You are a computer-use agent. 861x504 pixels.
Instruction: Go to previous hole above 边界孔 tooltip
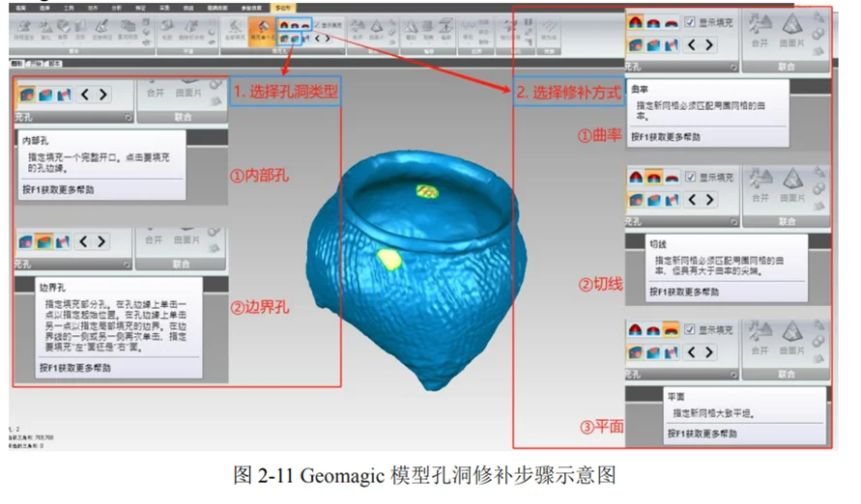tap(83, 241)
